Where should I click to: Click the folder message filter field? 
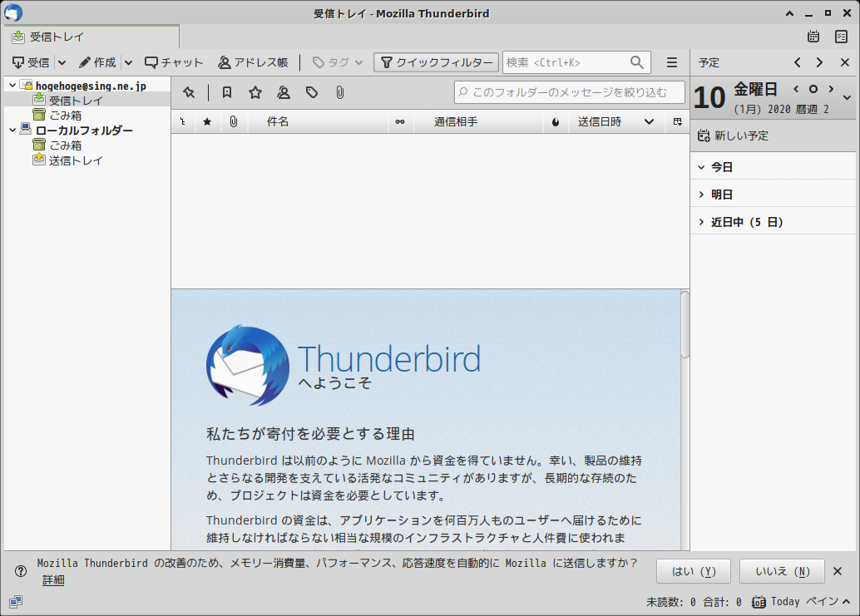569,92
